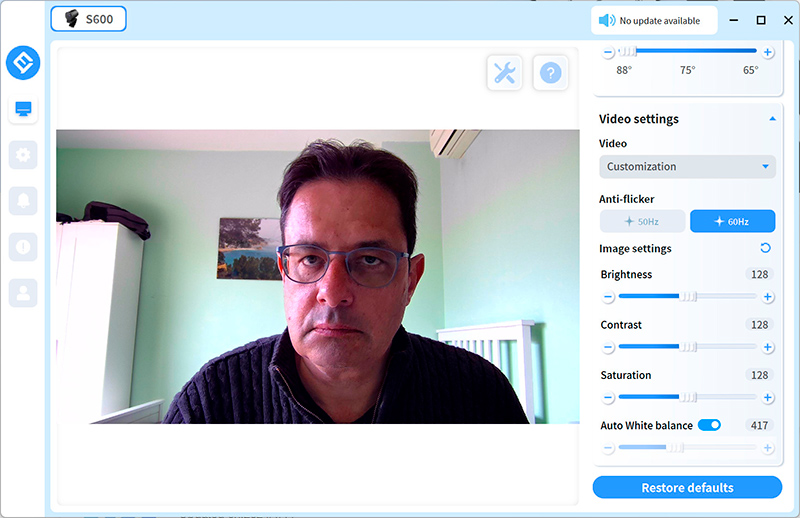Open the user profile sidebar icon
This screenshot has width=800, height=518.
23,292
